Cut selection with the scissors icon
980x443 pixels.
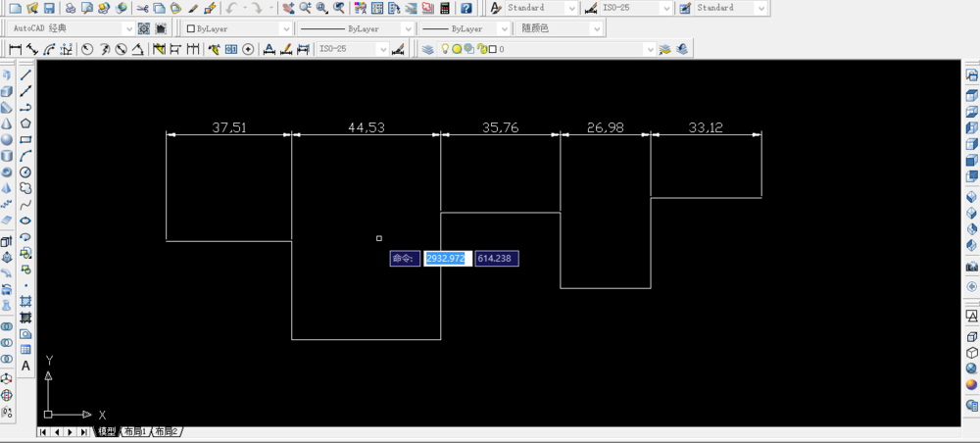(x=142, y=8)
